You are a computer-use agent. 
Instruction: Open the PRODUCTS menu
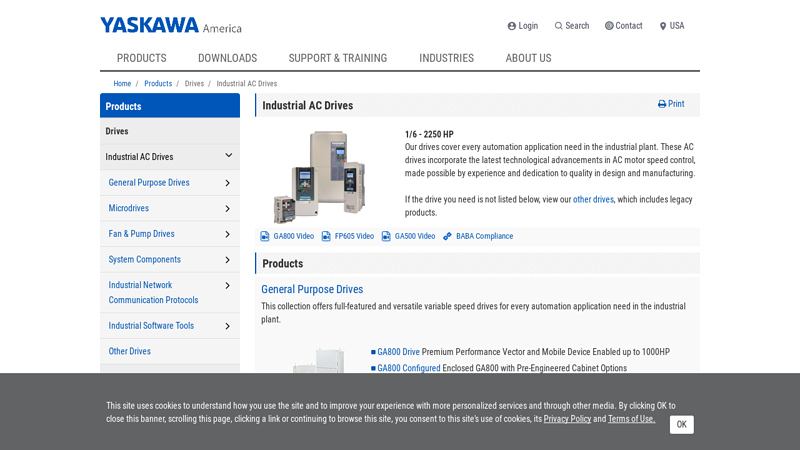click(x=141, y=58)
